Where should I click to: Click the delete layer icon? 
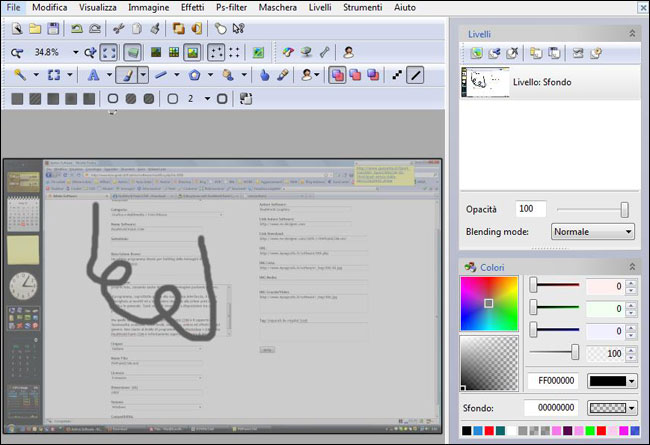pyautogui.click(x=510, y=53)
